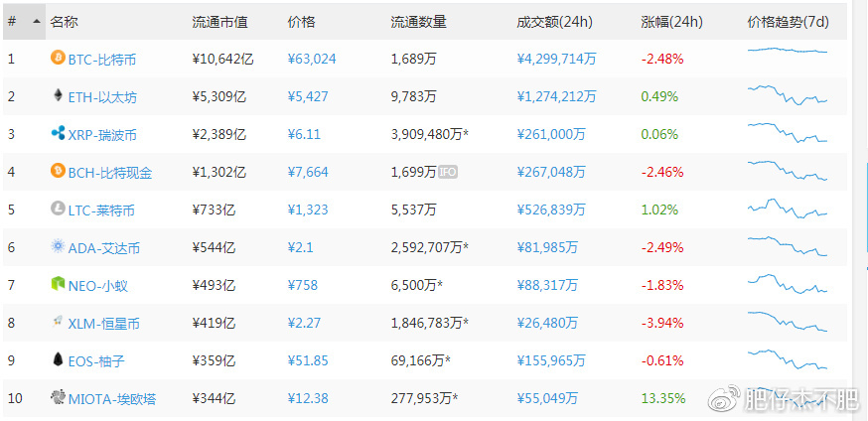The image size is (868, 421).
Task: Click the Bitcoin coin icon in row 1
Action: pos(59,58)
